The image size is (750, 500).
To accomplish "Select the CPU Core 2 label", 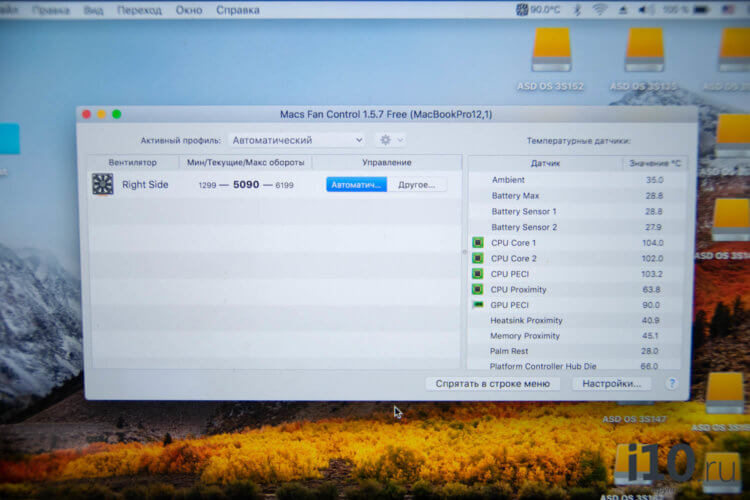I will (514, 258).
